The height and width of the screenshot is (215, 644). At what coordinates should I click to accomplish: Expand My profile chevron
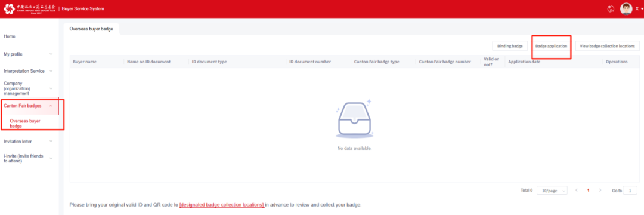[51, 54]
